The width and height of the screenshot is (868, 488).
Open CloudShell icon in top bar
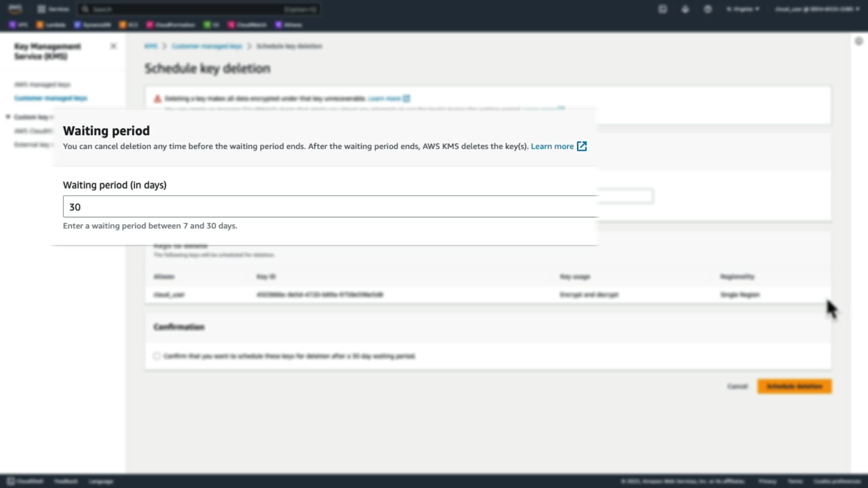coord(662,9)
